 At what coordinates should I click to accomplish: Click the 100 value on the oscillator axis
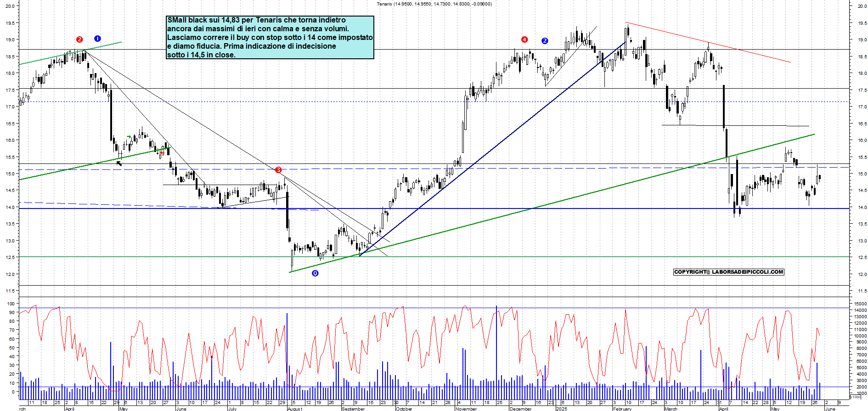point(11,304)
